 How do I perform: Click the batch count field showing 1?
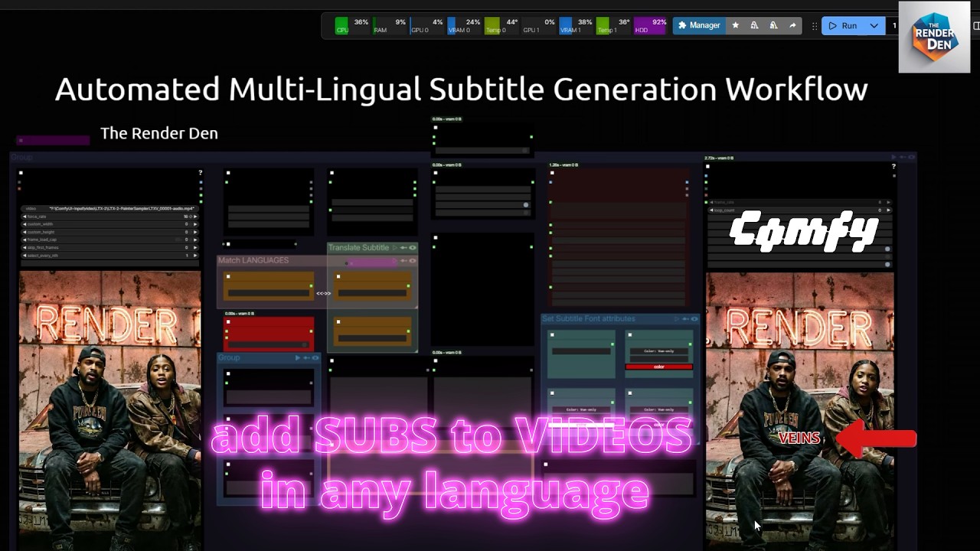pyautogui.click(x=893, y=25)
